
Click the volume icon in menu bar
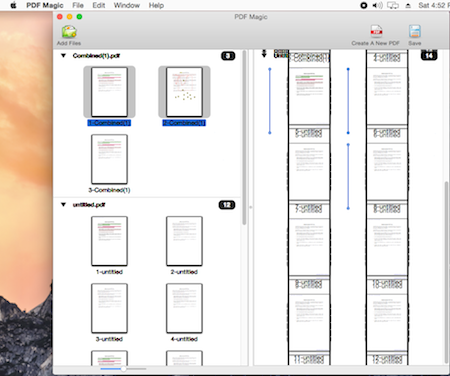click(377, 5)
